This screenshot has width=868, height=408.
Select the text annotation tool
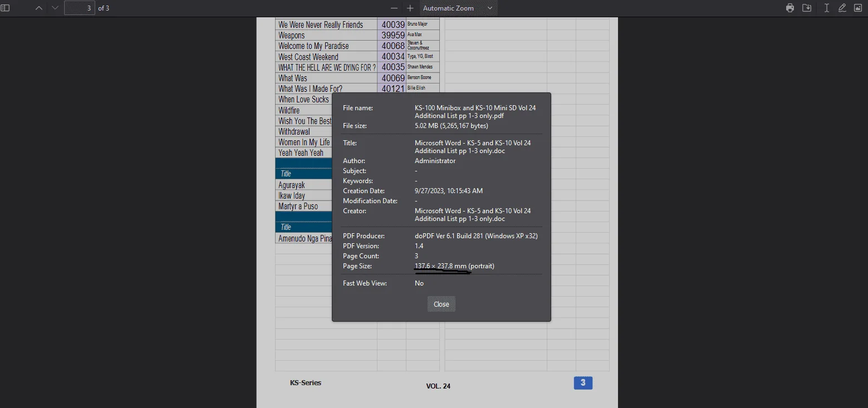tap(826, 8)
